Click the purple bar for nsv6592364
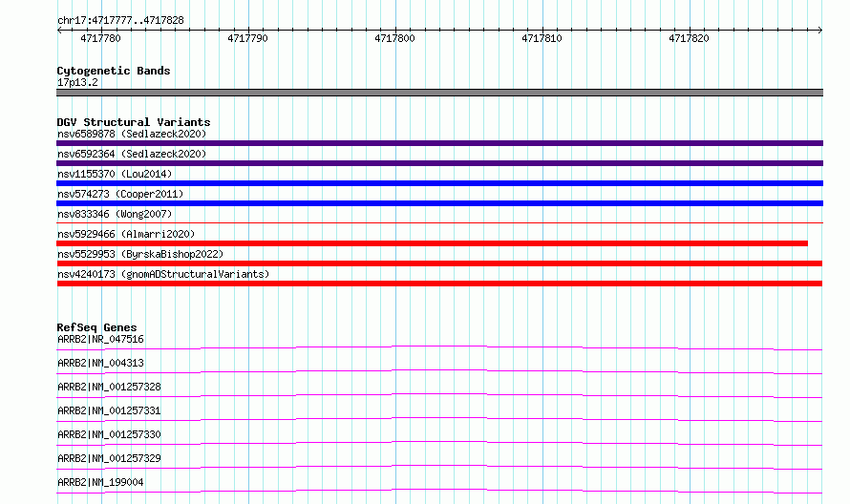The image size is (850, 504). (439, 163)
